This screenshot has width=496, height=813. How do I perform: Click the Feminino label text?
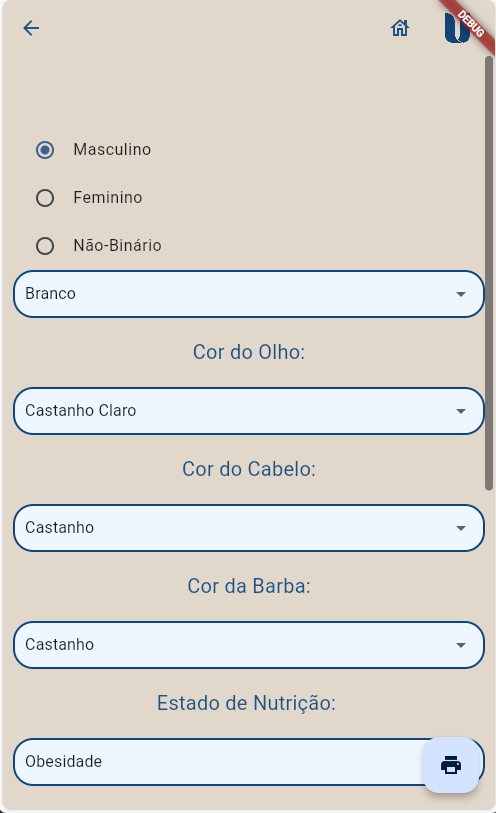[108, 198]
